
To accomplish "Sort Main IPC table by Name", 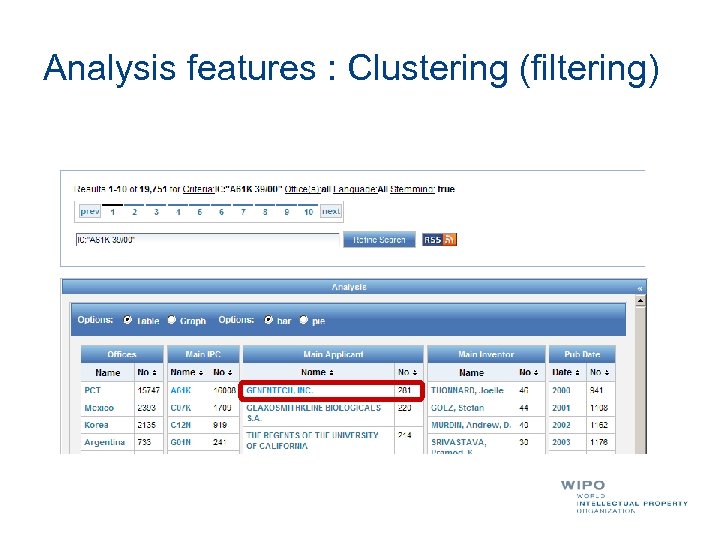I will point(187,372).
